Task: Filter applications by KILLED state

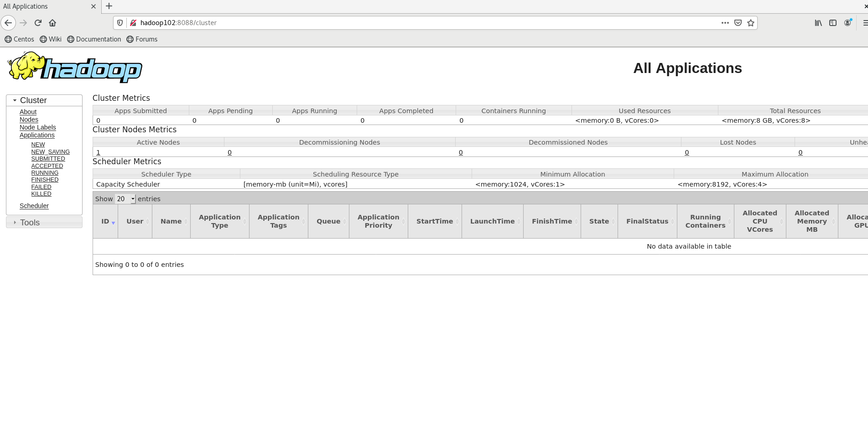Action: click(x=41, y=194)
